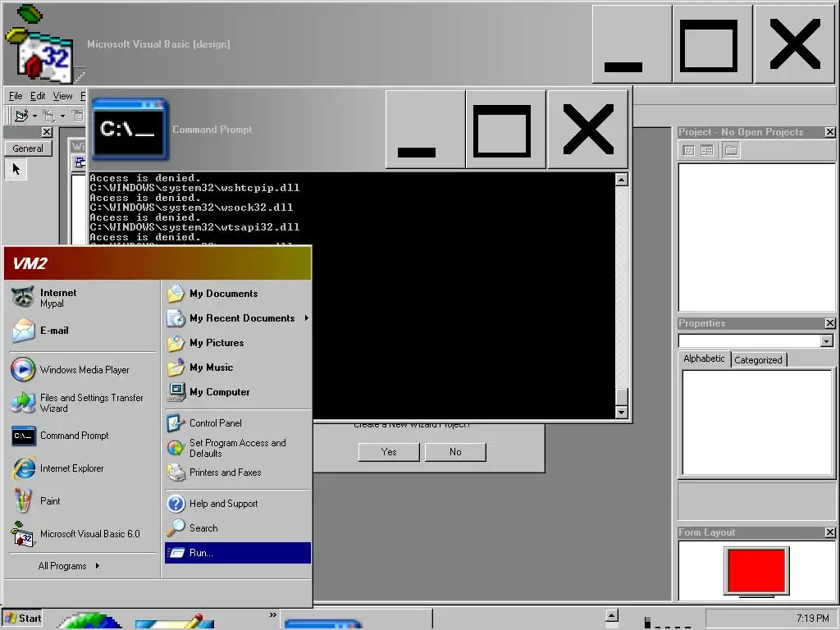Open Help and Support
The image size is (840, 630).
coord(238,504)
